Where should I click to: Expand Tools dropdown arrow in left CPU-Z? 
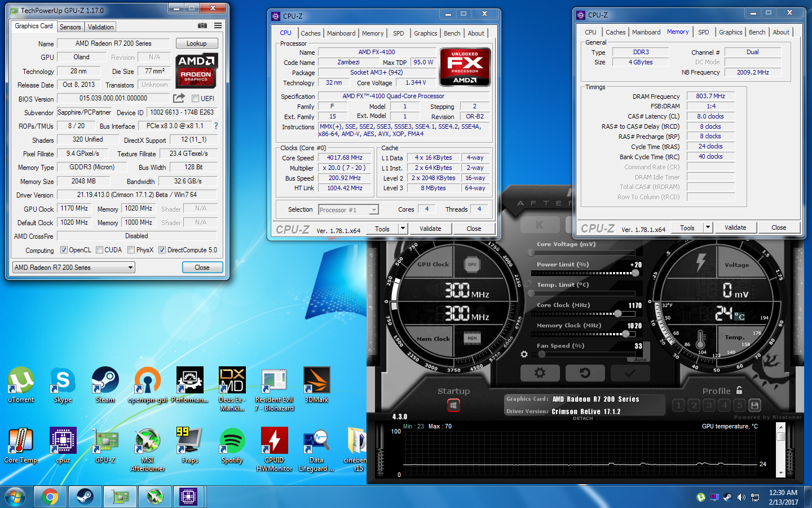coord(403,229)
